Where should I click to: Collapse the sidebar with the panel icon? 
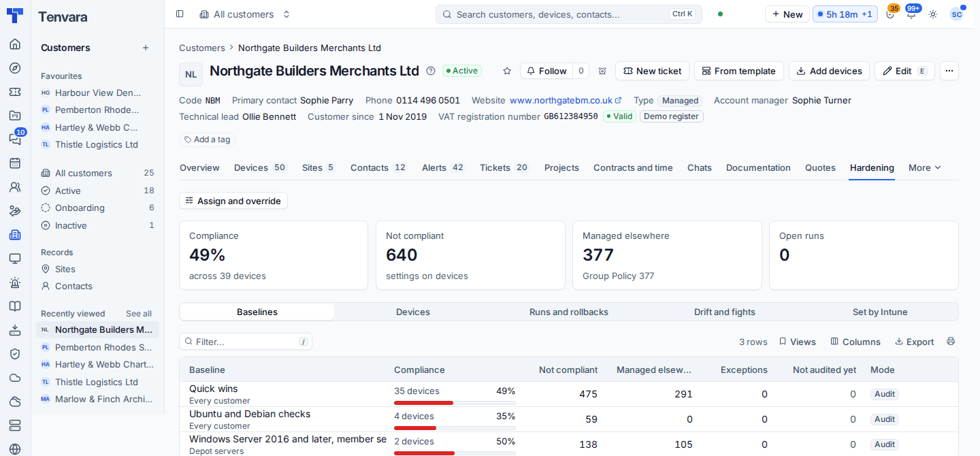(x=180, y=14)
